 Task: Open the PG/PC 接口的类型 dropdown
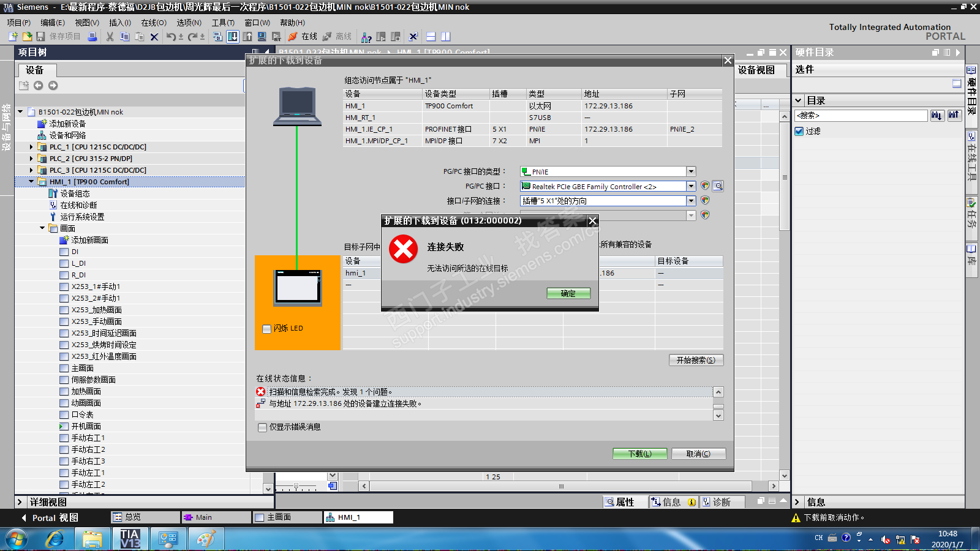[691, 171]
